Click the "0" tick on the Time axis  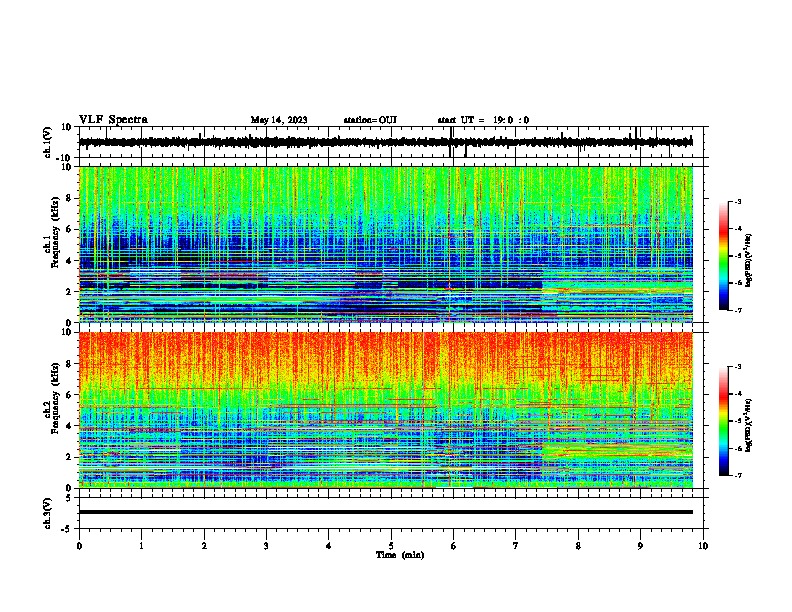coord(79,546)
